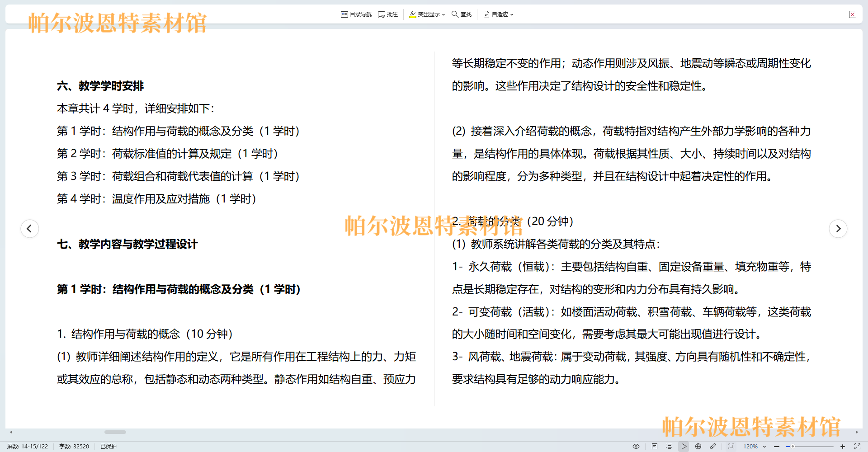Screen dimensions: 868x452
Task: Close the reading mode view
Action: (x=853, y=14)
